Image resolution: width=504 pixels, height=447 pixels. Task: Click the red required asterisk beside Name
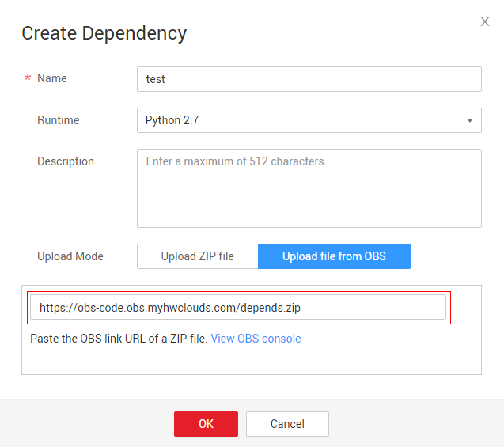point(28,79)
